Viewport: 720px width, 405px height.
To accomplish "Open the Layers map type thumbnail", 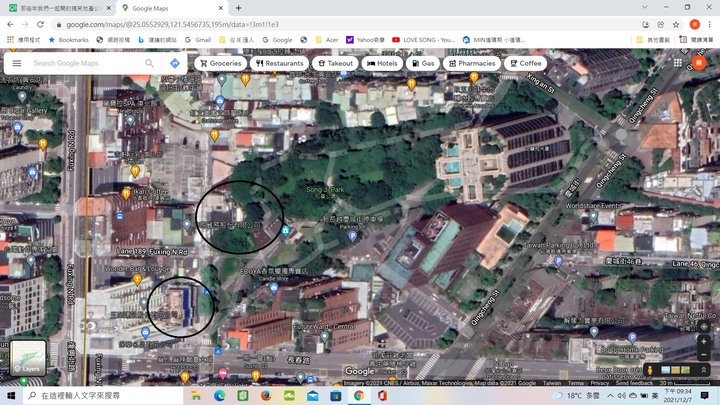I will tap(28, 358).
